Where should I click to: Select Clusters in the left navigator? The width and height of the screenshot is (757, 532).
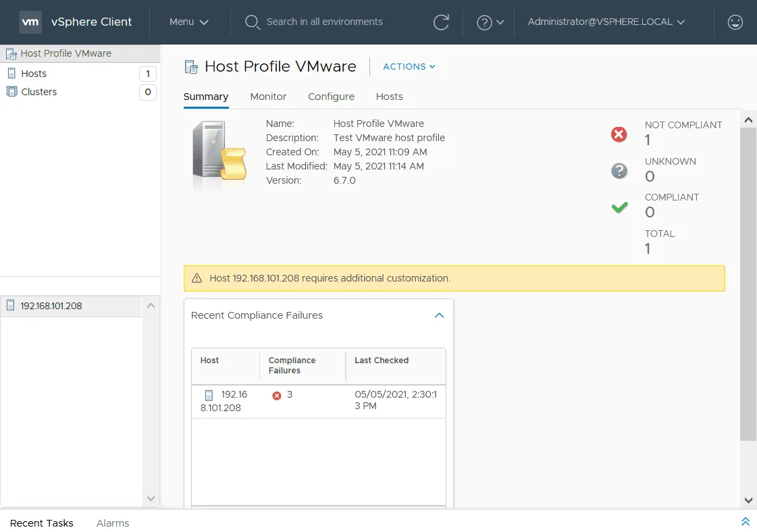(x=39, y=92)
